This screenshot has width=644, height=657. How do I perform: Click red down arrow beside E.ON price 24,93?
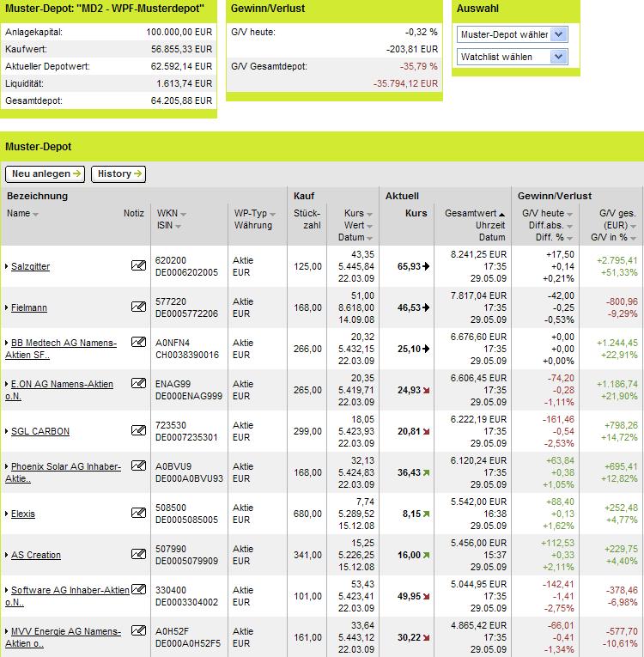pyautogui.click(x=427, y=390)
